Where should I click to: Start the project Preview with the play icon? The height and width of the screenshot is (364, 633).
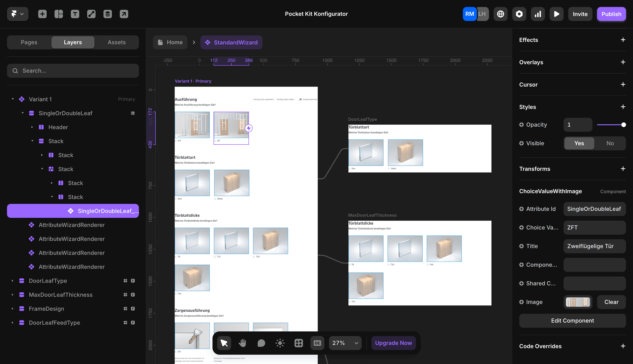point(556,14)
